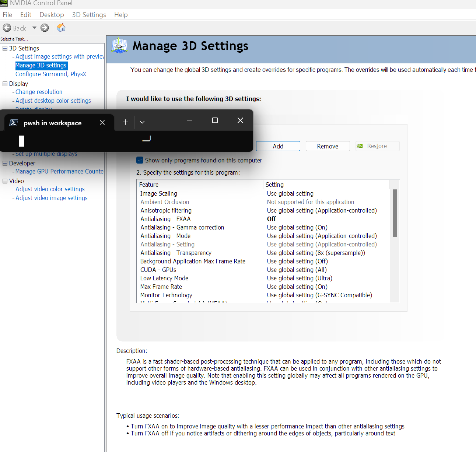Click the NVIDIA Control Panel title icon
This screenshot has width=476, height=452.
point(4,3)
